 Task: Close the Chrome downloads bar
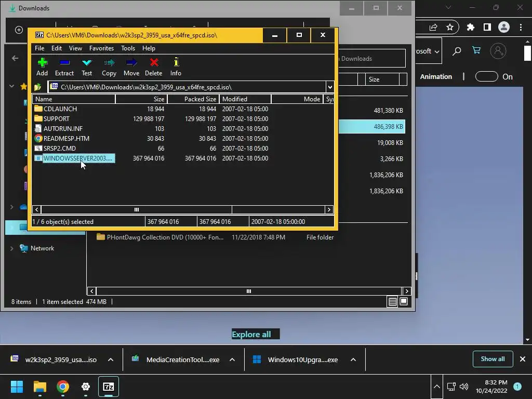click(x=523, y=359)
